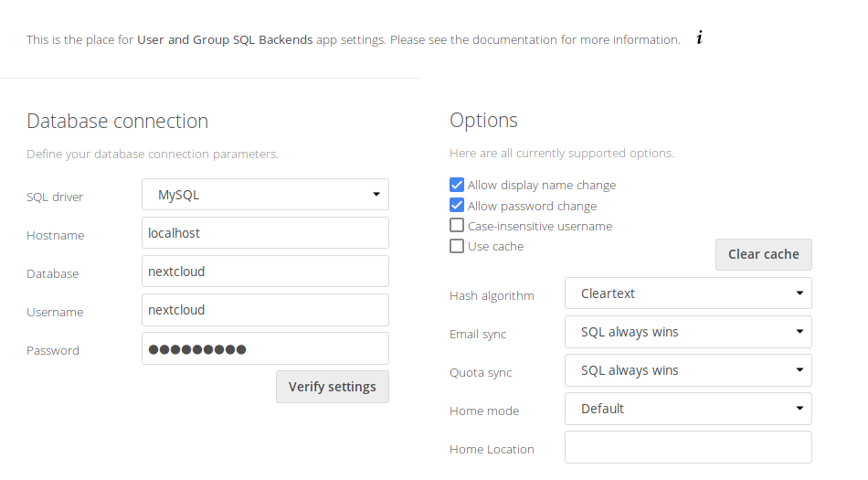This screenshot has height=480, width=868.
Task: Open the Quota sync dropdown
Action: point(688,370)
